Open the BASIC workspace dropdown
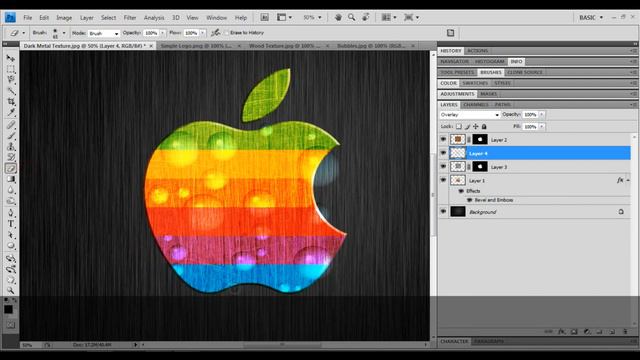This screenshot has height=360, width=640. click(x=591, y=18)
